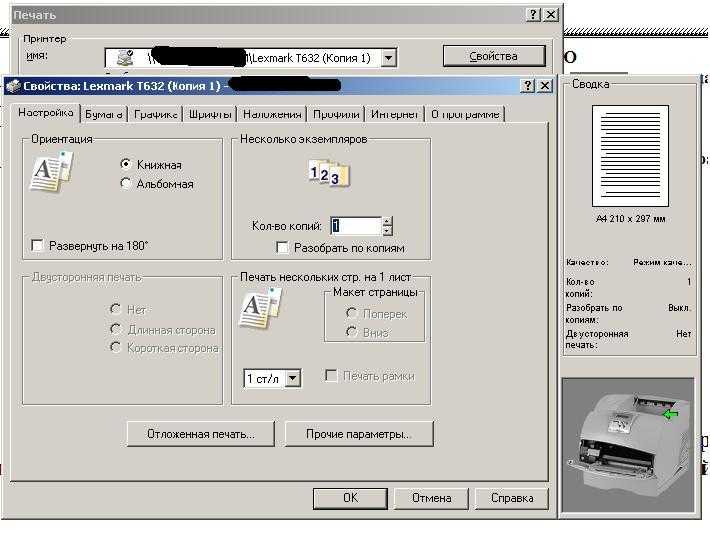
Task: Close the Print dialog with X
Action: [x=551, y=14]
